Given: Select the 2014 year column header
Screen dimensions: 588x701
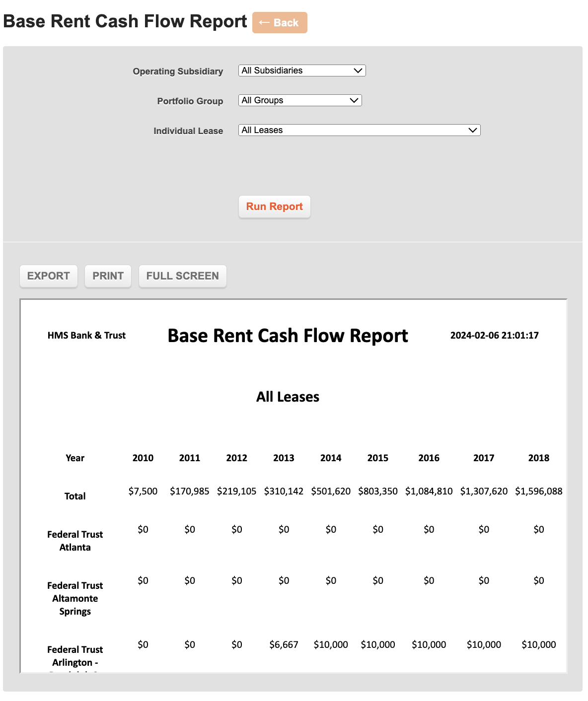Looking at the screenshot, I should pyautogui.click(x=331, y=458).
